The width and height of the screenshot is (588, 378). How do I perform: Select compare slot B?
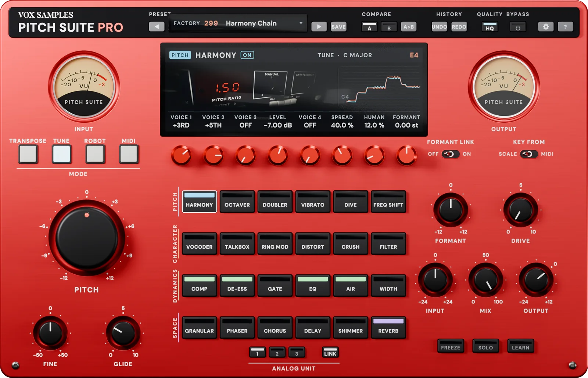(389, 27)
